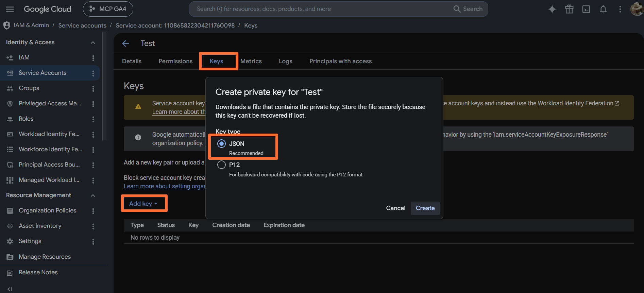The width and height of the screenshot is (644, 293).
Task: Click the IAM add-person sidebar icon
Action: click(x=10, y=58)
